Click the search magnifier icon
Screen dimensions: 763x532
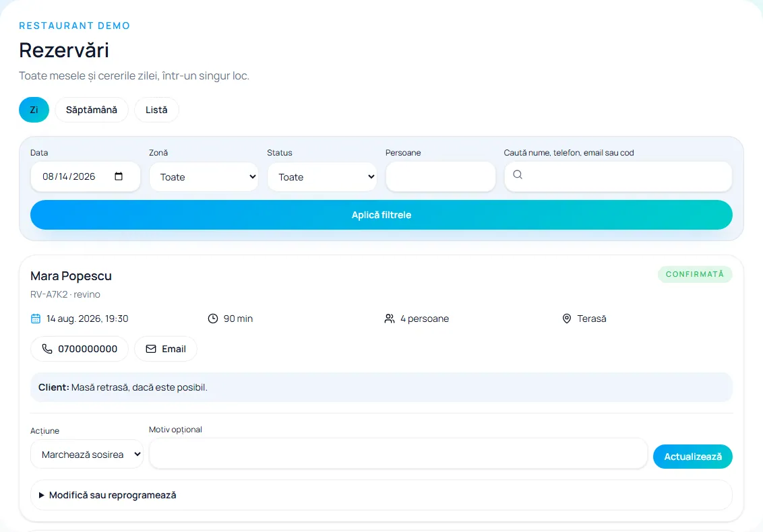[518, 174]
